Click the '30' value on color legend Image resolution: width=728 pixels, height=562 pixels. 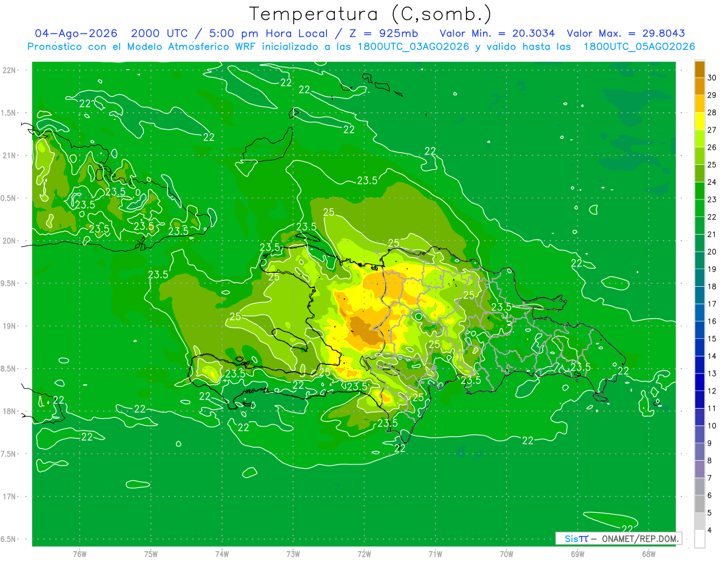[x=712, y=78]
